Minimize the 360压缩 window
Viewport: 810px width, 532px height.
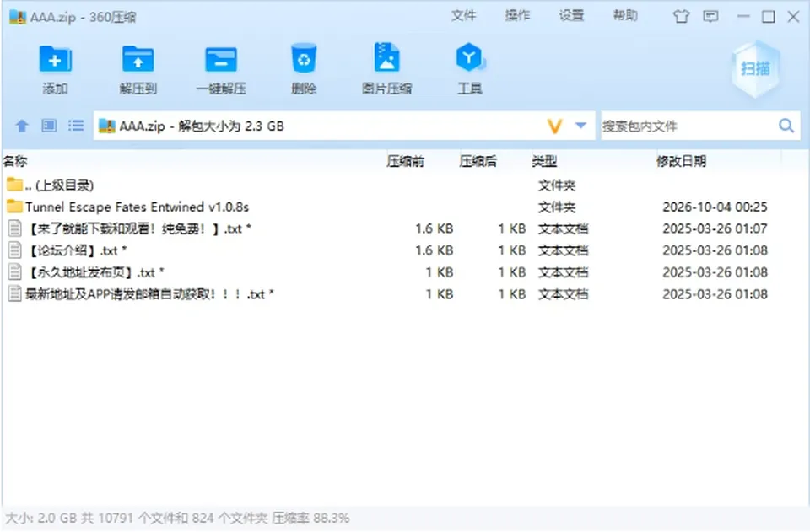click(743, 17)
